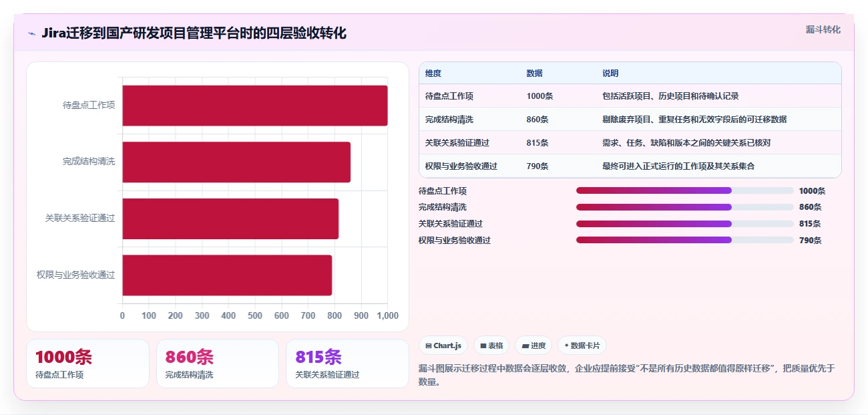Click the progress bar showing 790条
The width and height of the screenshot is (868, 415).
(685, 240)
